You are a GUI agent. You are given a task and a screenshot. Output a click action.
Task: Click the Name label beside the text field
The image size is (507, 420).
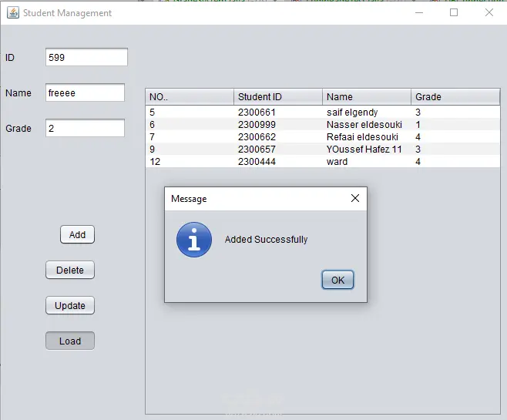pyautogui.click(x=18, y=93)
